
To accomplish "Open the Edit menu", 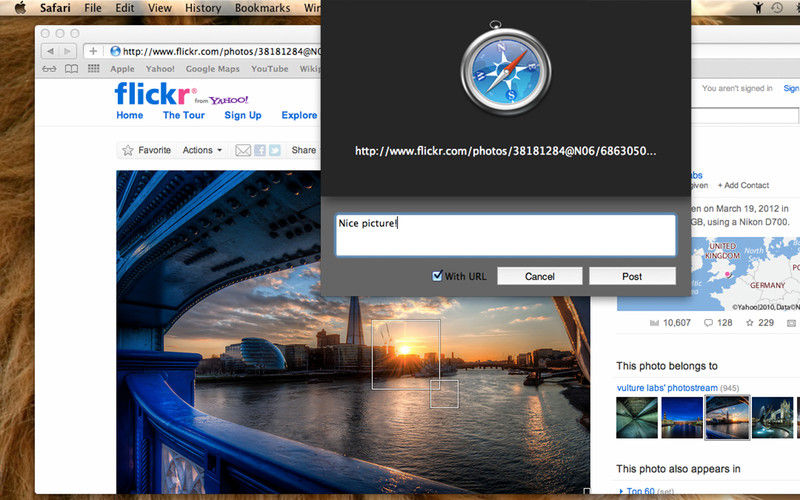I will [x=124, y=8].
